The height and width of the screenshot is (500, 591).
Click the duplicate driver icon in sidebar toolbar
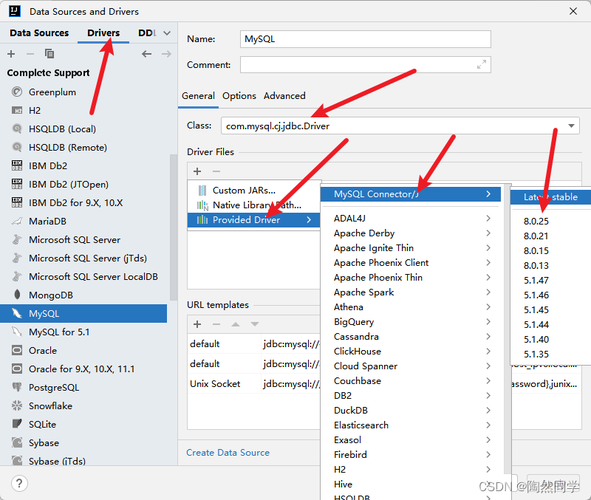49,54
